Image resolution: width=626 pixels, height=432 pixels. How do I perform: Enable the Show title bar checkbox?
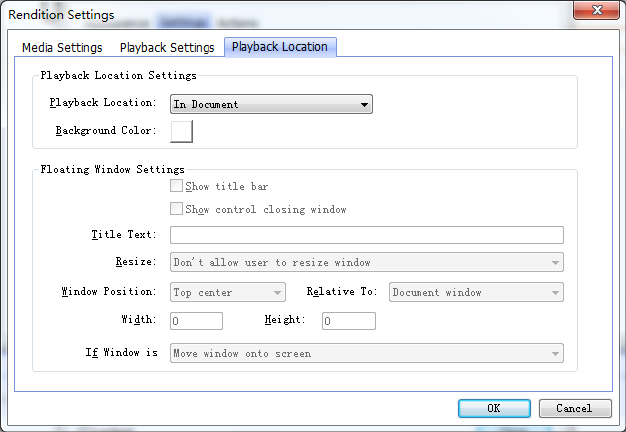click(x=177, y=187)
